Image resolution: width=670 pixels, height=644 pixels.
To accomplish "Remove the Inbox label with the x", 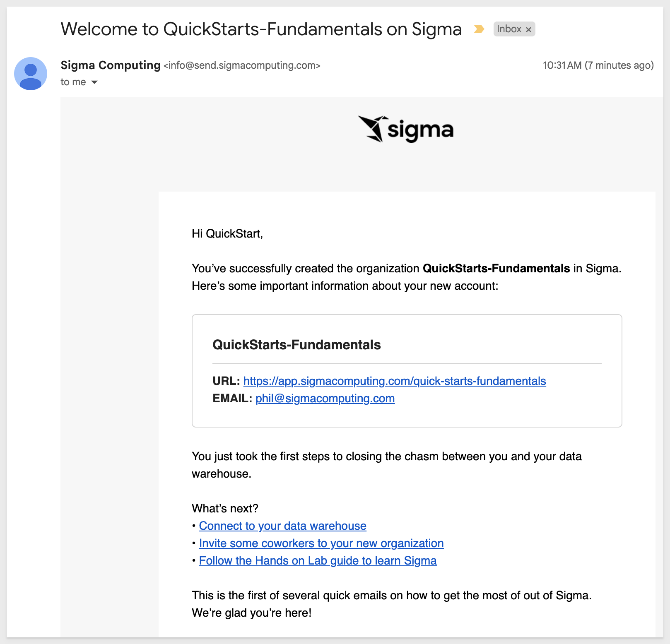I will point(528,29).
